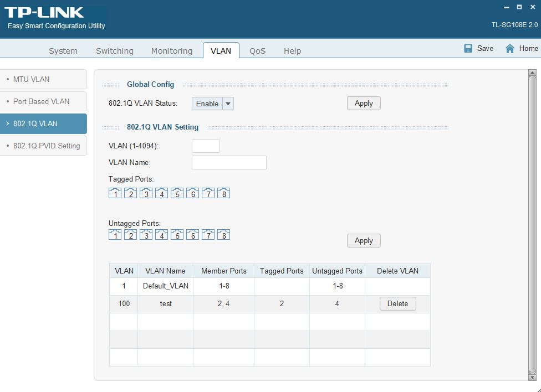Expand the 802.1Q VLAN sidebar item
The width and height of the screenshot is (541, 392).
coord(43,123)
